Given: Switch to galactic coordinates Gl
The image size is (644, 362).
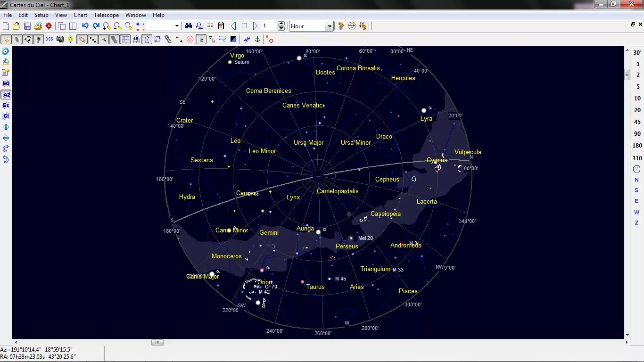Looking at the screenshot, I should pyautogui.click(x=6, y=116).
